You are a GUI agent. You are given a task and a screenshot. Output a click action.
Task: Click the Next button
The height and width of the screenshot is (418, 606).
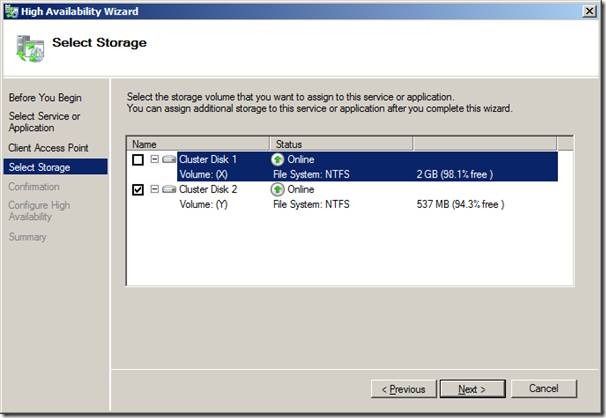[472, 389]
